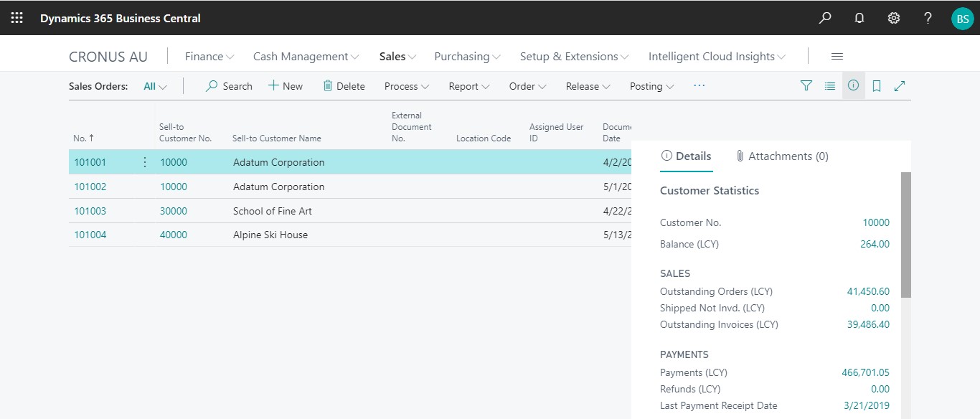Click the FactBox vertical scrollbar

(905, 235)
